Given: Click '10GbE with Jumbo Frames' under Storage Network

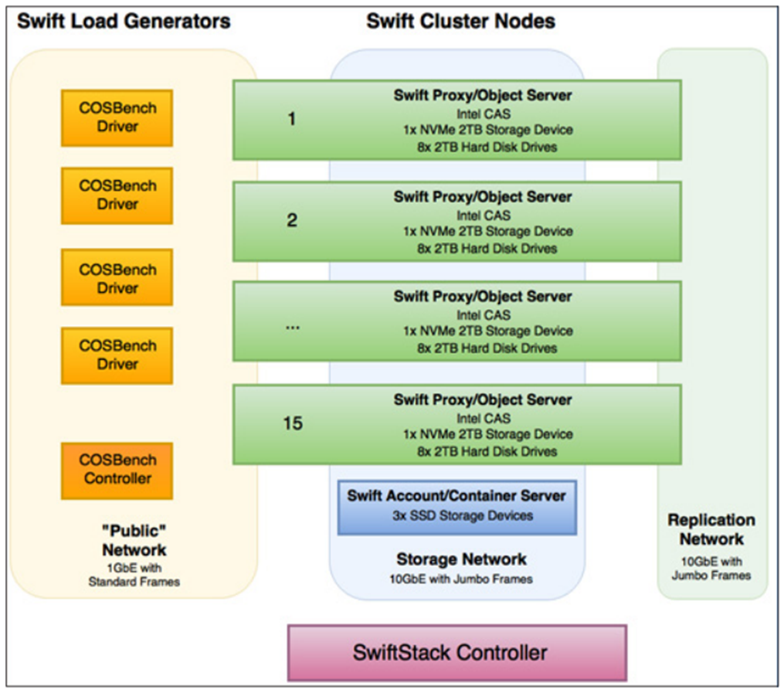Looking at the screenshot, I should tap(461, 579).
